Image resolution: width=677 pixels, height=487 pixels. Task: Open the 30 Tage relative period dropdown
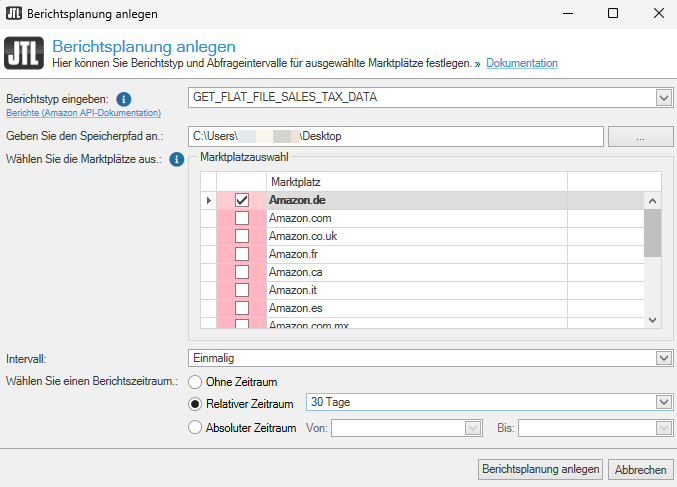pyautogui.click(x=663, y=402)
